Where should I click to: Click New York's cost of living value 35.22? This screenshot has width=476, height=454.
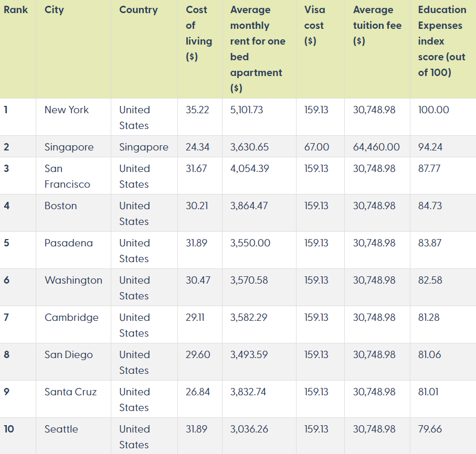197,110
